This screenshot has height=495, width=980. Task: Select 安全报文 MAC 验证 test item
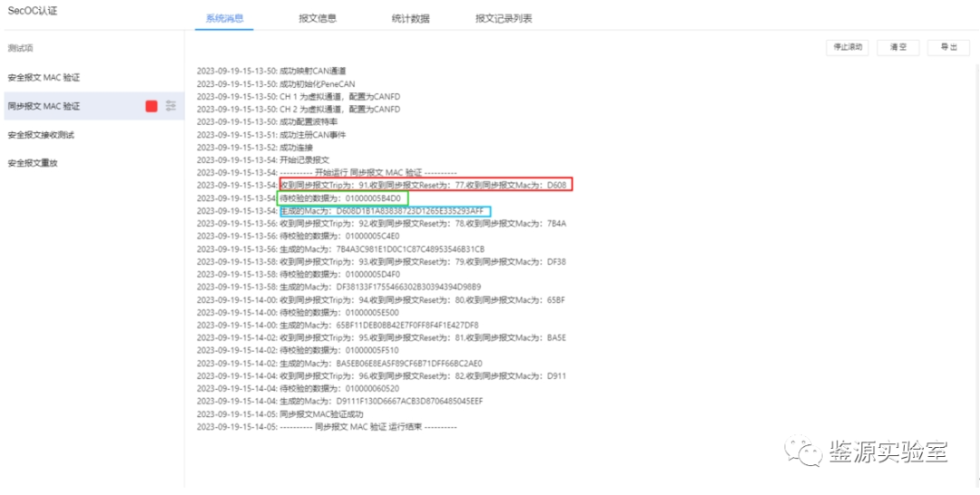tap(44, 78)
